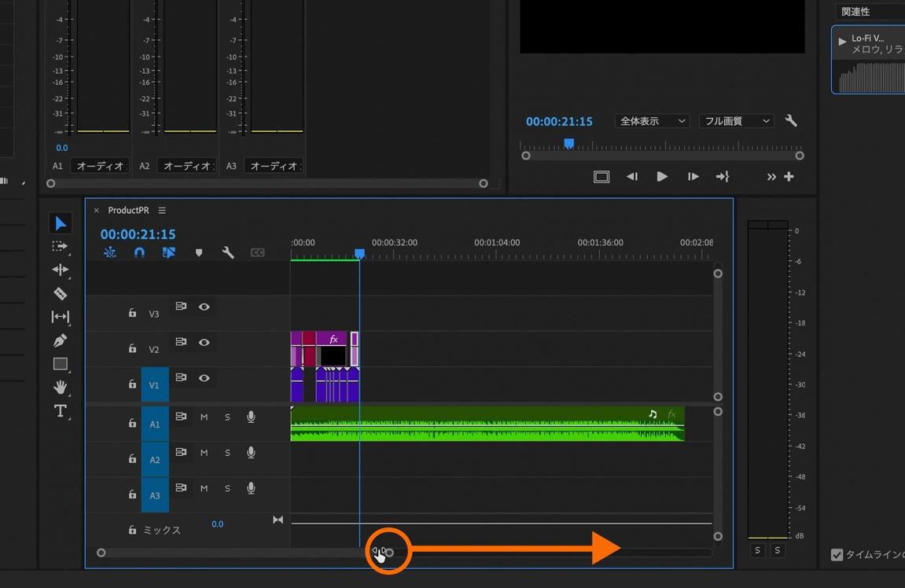
Task: Play the Lo-Fi V... audio preview
Action: coord(842,42)
